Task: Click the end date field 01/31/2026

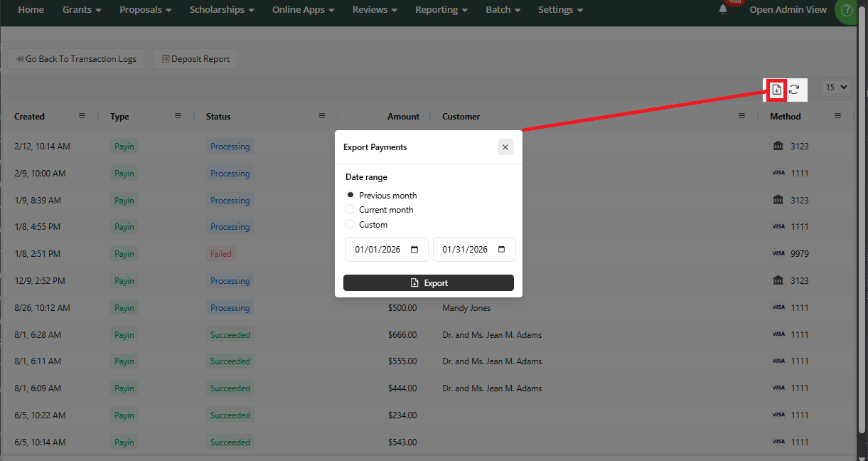Action: click(x=474, y=250)
